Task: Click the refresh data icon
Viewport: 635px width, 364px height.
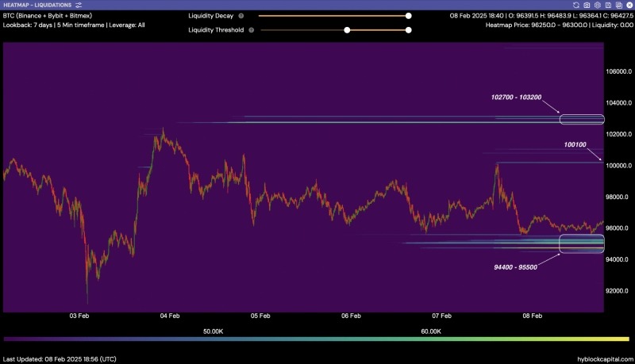Action: 576,6
